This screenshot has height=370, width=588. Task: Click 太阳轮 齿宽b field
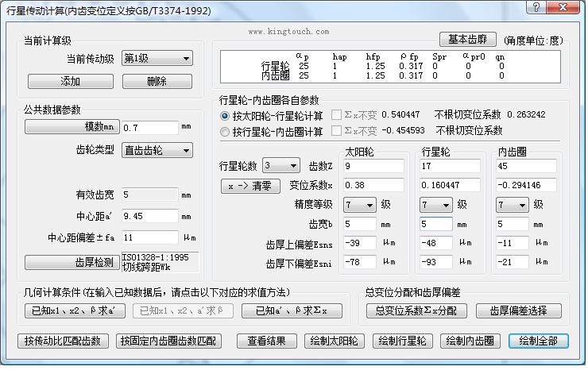point(359,224)
